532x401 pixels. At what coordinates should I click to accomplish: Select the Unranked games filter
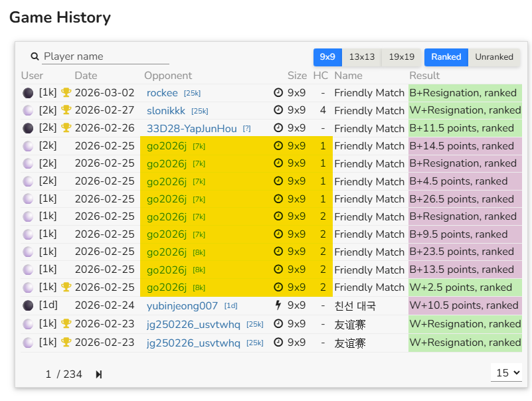coord(494,57)
